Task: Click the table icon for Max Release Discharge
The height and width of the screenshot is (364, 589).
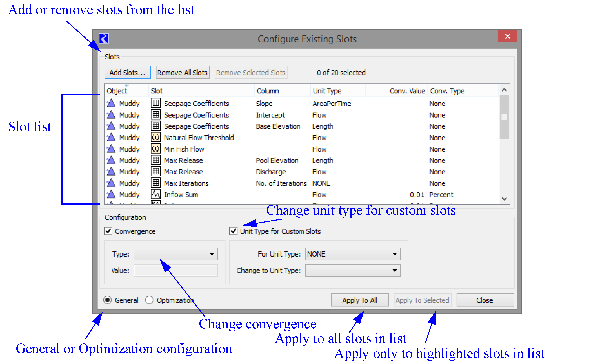Action: coord(156,171)
